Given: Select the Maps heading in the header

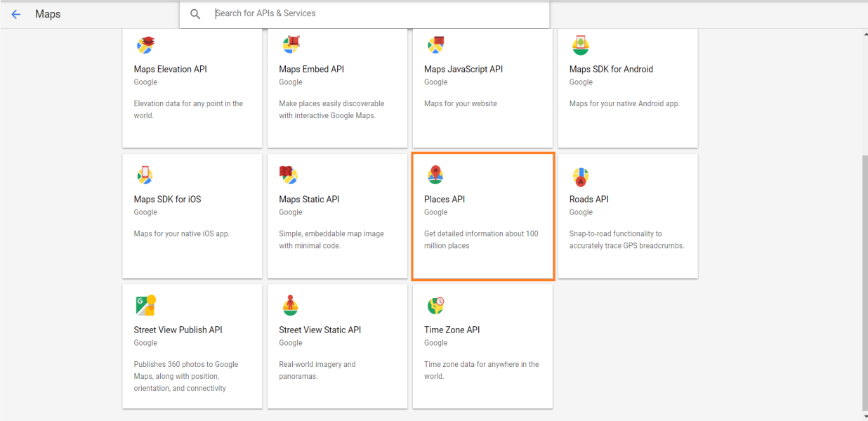Looking at the screenshot, I should click(48, 13).
